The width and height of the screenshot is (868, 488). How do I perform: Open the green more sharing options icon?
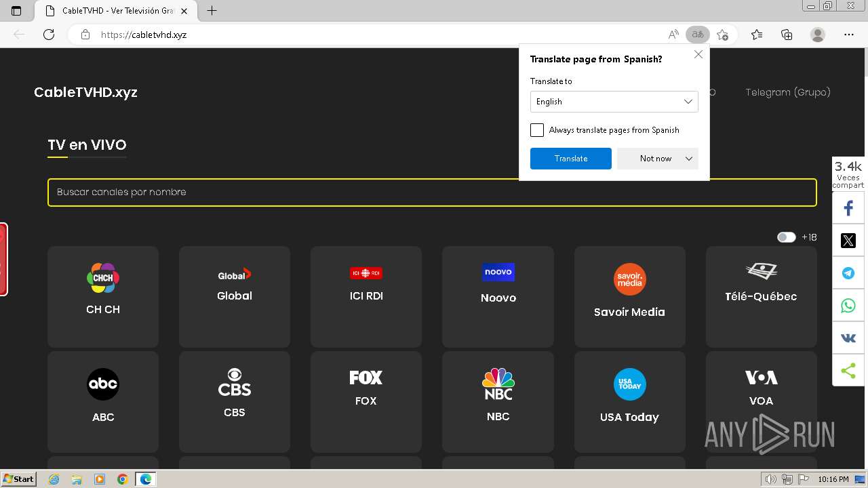coord(848,371)
